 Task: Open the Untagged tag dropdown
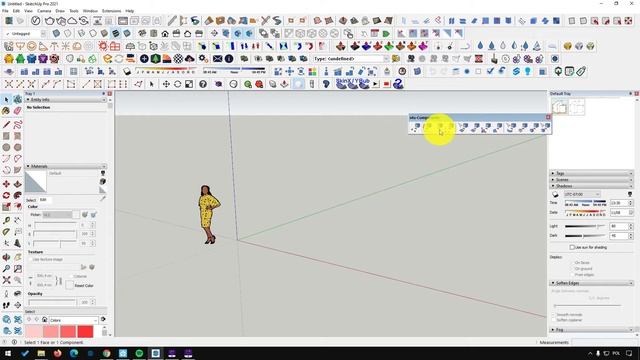pos(26,33)
